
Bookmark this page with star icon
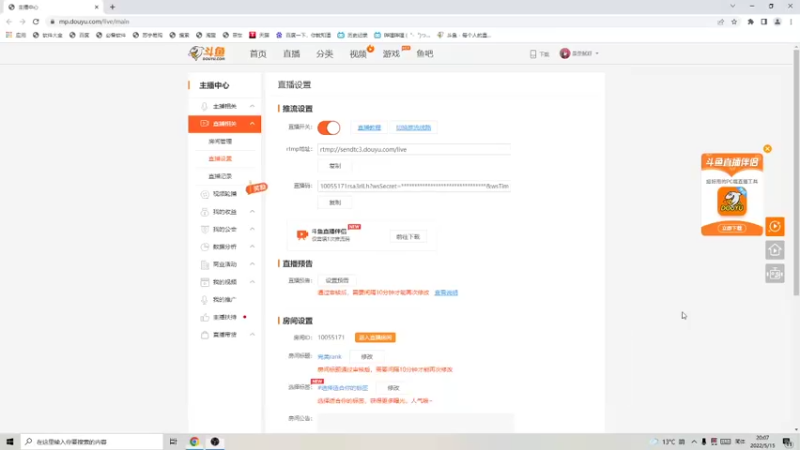pyautogui.click(x=734, y=21)
